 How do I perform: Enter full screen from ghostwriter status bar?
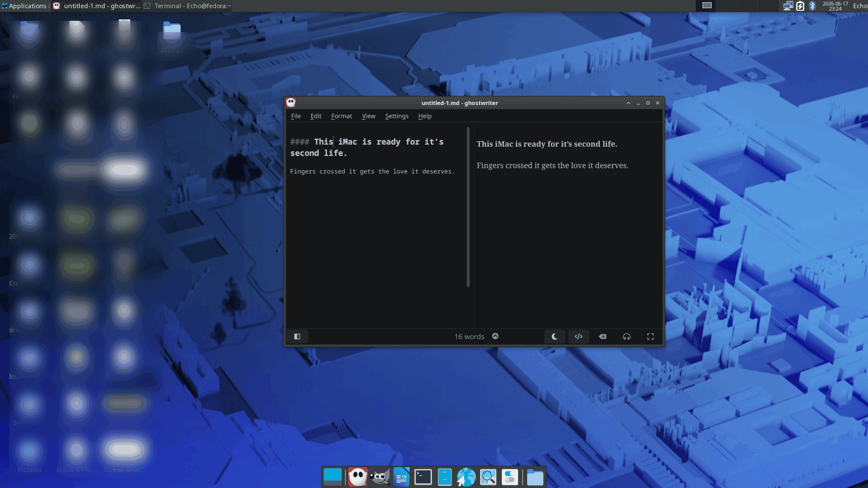[x=650, y=337]
